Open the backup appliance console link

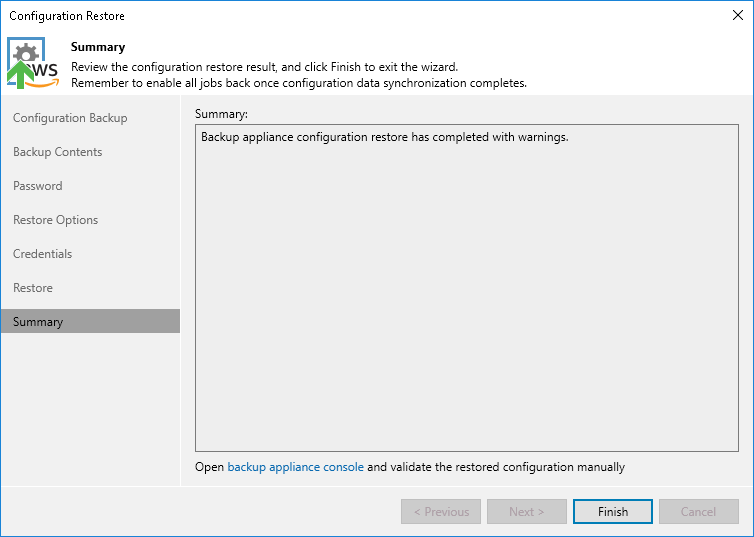[295, 467]
